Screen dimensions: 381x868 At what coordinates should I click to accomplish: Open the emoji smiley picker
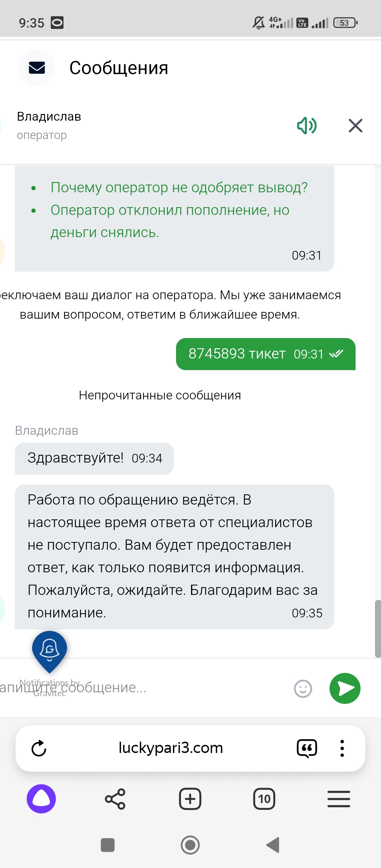point(303,688)
